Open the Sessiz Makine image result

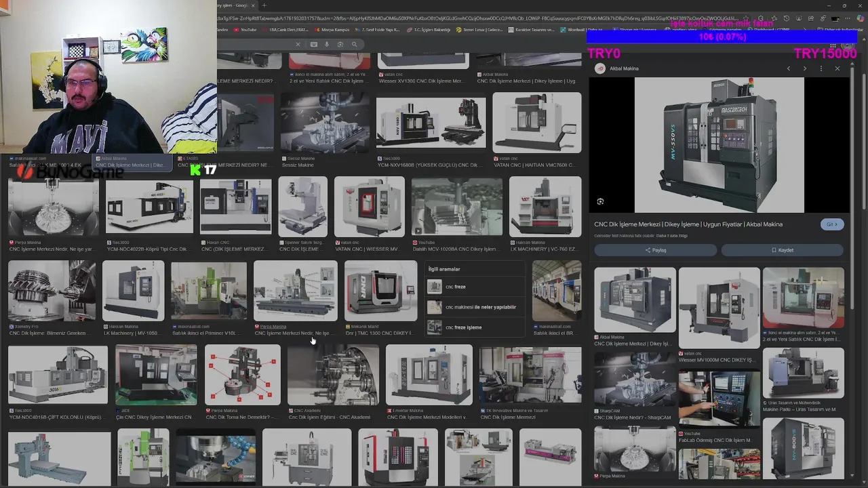(x=325, y=122)
